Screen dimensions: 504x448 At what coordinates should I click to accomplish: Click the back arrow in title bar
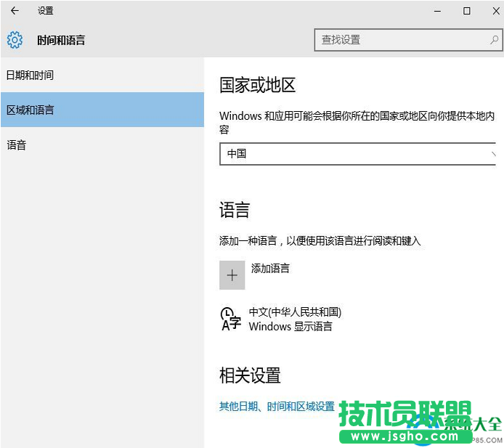[x=15, y=11]
